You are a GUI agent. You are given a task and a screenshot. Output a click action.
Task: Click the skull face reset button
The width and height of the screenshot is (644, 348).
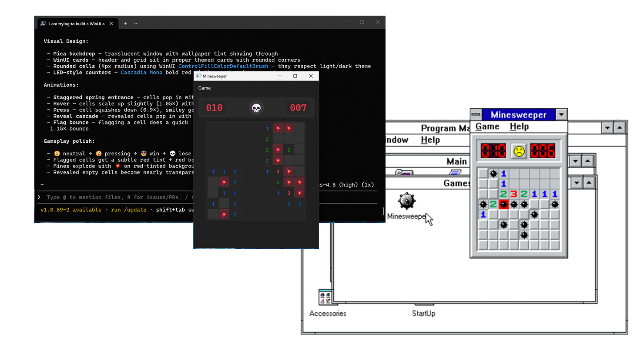pos(256,107)
